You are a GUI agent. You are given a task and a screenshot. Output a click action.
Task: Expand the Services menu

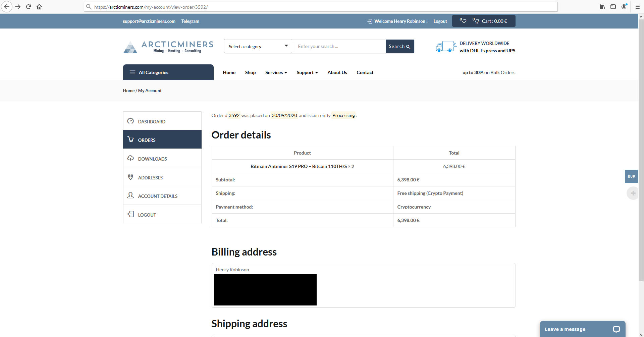pyautogui.click(x=276, y=72)
